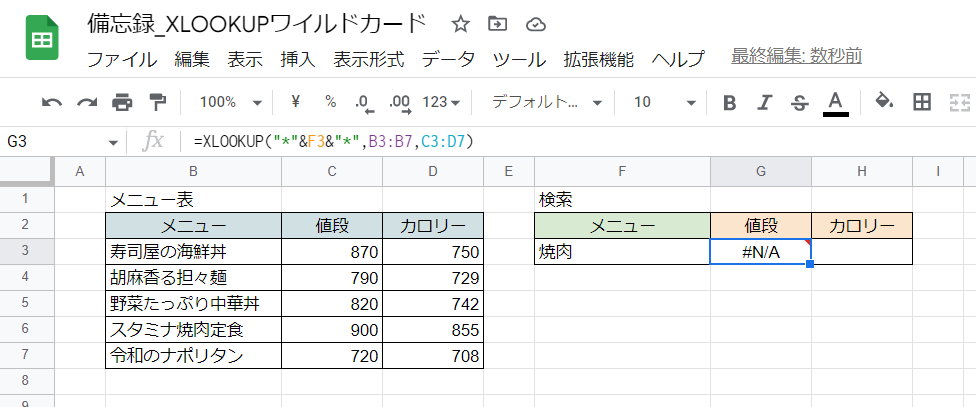Open the ヘルプ menu
Viewport: 976px width, 407px height.
point(678,59)
